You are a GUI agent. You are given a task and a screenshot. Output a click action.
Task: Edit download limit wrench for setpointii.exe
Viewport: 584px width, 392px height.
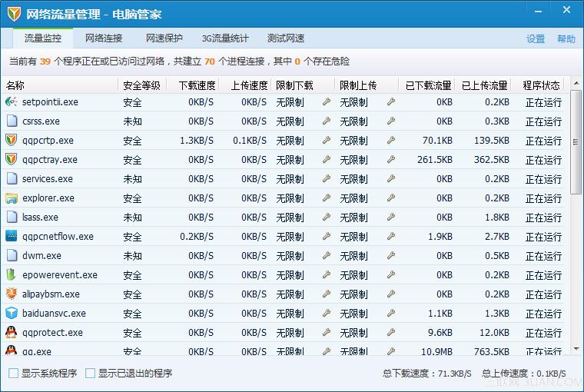[x=327, y=101]
